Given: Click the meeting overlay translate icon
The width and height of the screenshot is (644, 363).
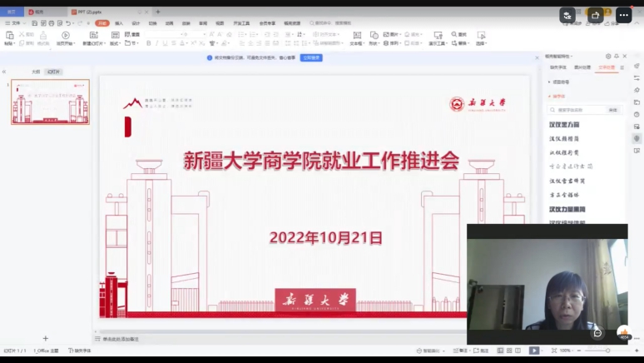Looking at the screenshot, I should pyautogui.click(x=567, y=15).
